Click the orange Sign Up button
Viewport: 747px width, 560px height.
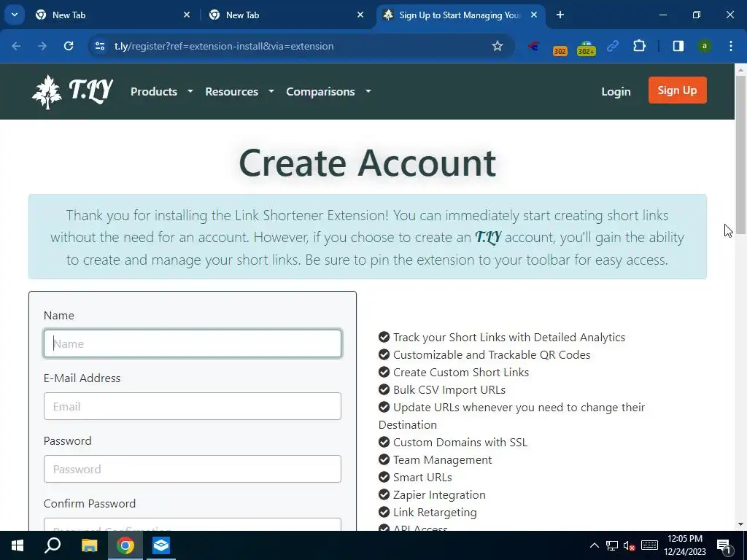(x=677, y=90)
